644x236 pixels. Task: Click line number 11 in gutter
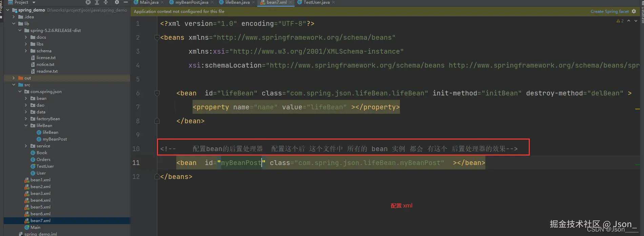(x=136, y=163)
